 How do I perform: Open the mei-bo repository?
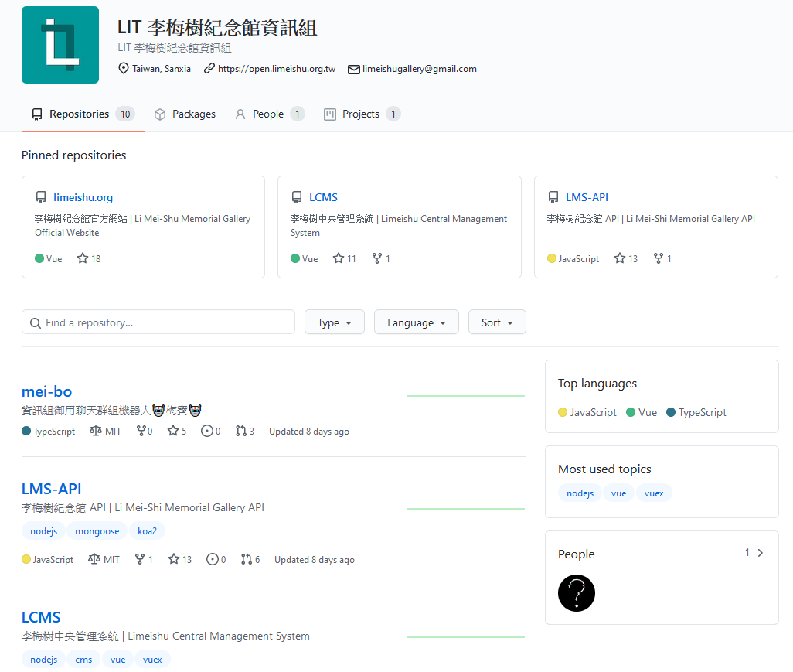[x=46, y=391]
